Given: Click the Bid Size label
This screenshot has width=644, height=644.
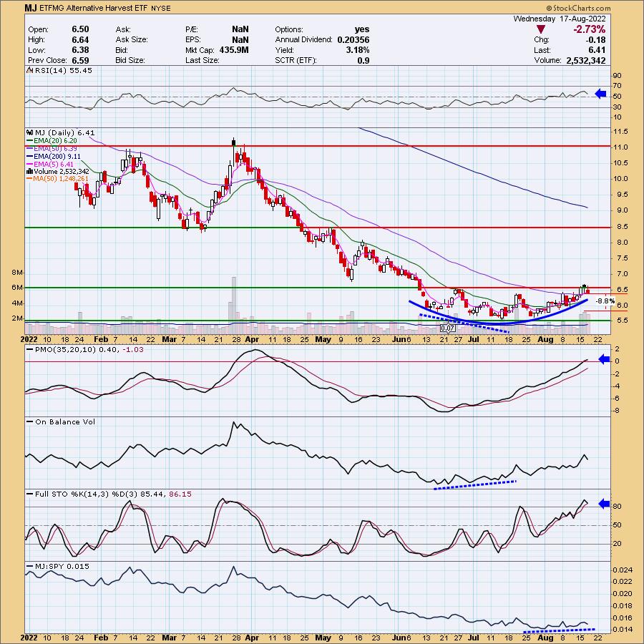Looking at the screenshot, I should point(130,60).
